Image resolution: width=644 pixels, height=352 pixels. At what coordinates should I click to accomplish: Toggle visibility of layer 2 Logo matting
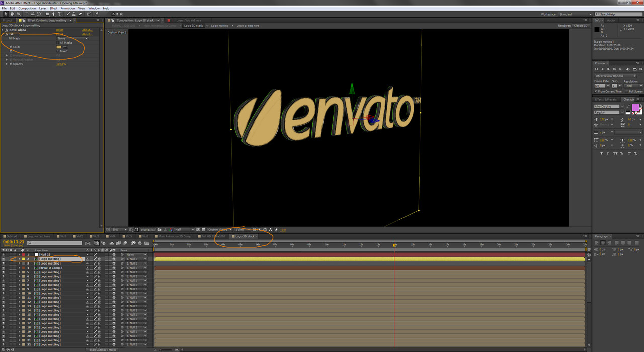coord(4,259)
